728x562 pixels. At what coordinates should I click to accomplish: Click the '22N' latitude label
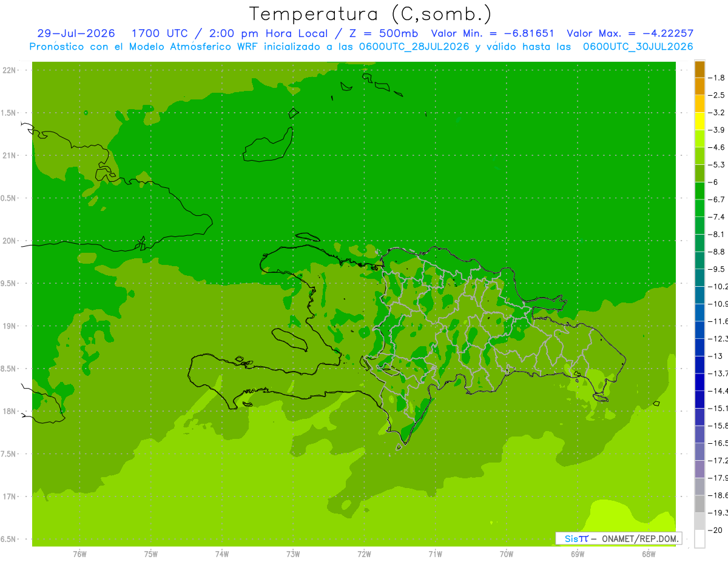point(10,70)
